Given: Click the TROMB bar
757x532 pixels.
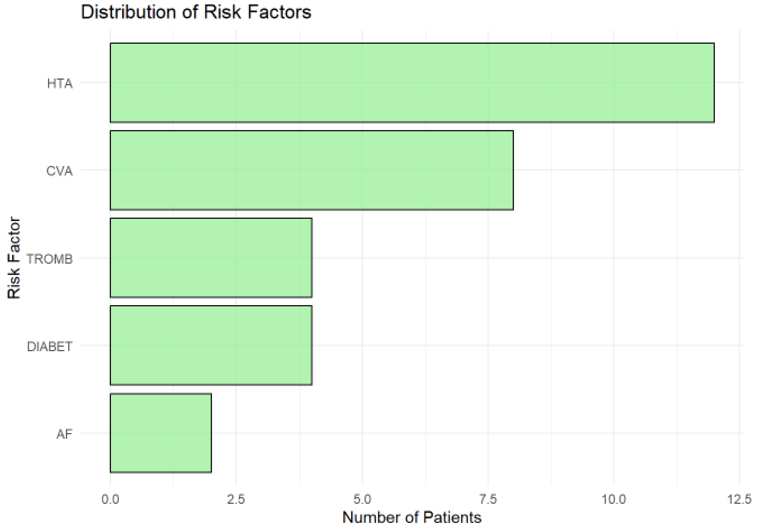Looking at the screenshot, I should coord(211,258).
